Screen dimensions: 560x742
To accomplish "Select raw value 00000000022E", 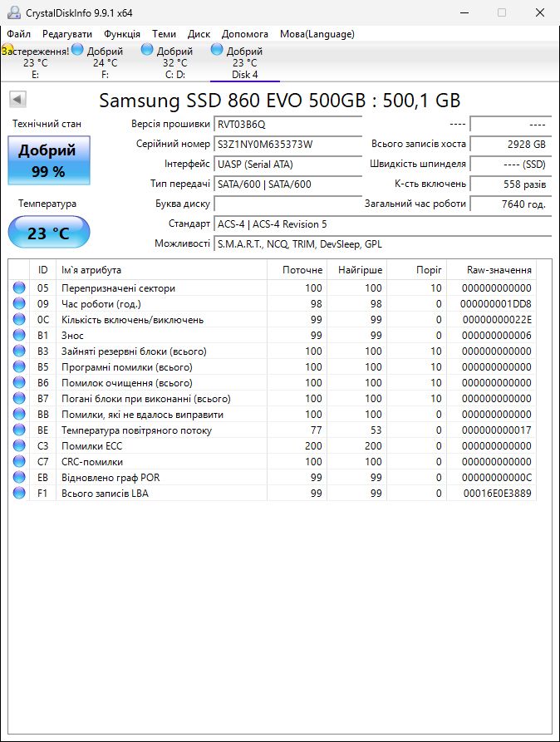I will 497,320.
